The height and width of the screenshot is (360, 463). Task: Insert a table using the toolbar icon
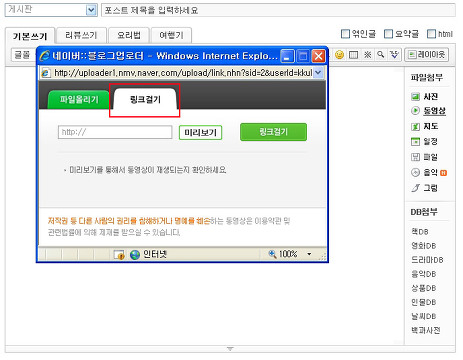click(353, 55)
